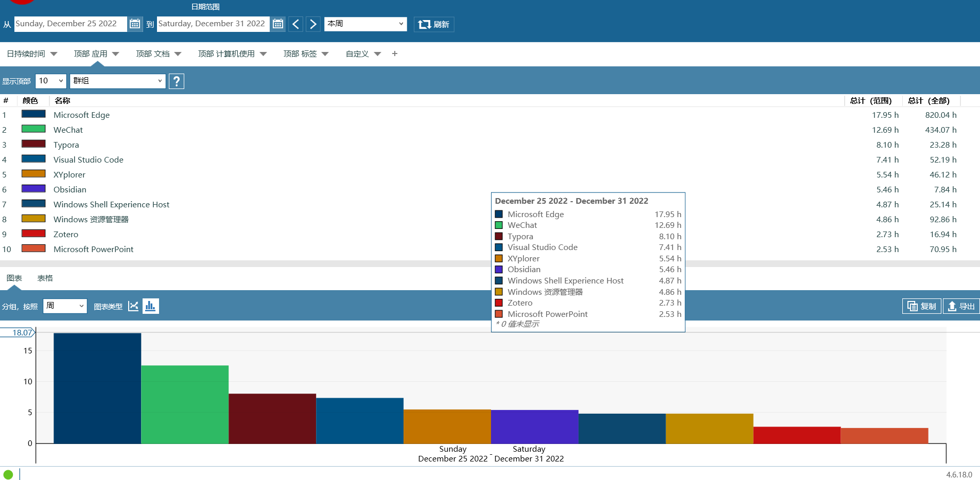Open the top count dropdown showing 10
The width and height of the screenshot is (980, 480).
[x=51, y=81]
